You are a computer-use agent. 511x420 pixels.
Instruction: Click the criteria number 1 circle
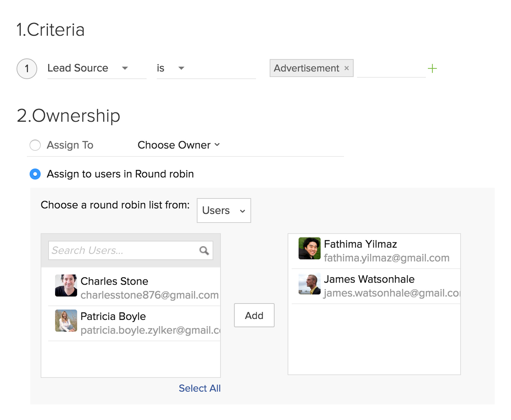[27, 69]
